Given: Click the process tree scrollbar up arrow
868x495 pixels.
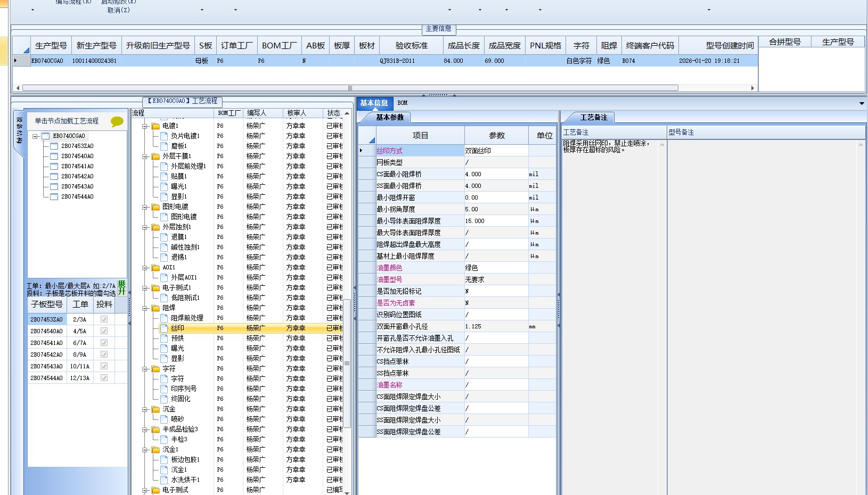Looking at the screenshot, I should pyautogui.click(x=347, y=113).
